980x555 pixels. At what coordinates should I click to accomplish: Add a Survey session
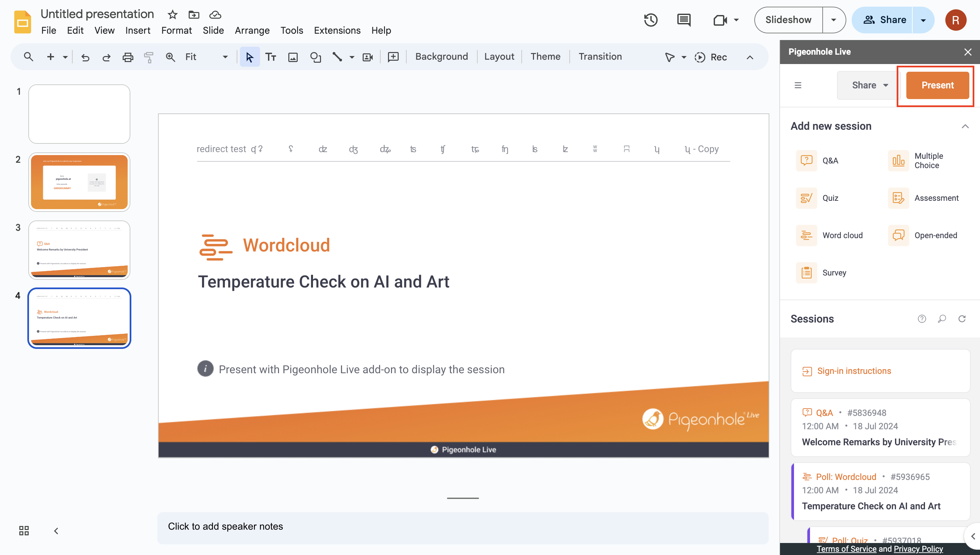(x=822, y=272)
